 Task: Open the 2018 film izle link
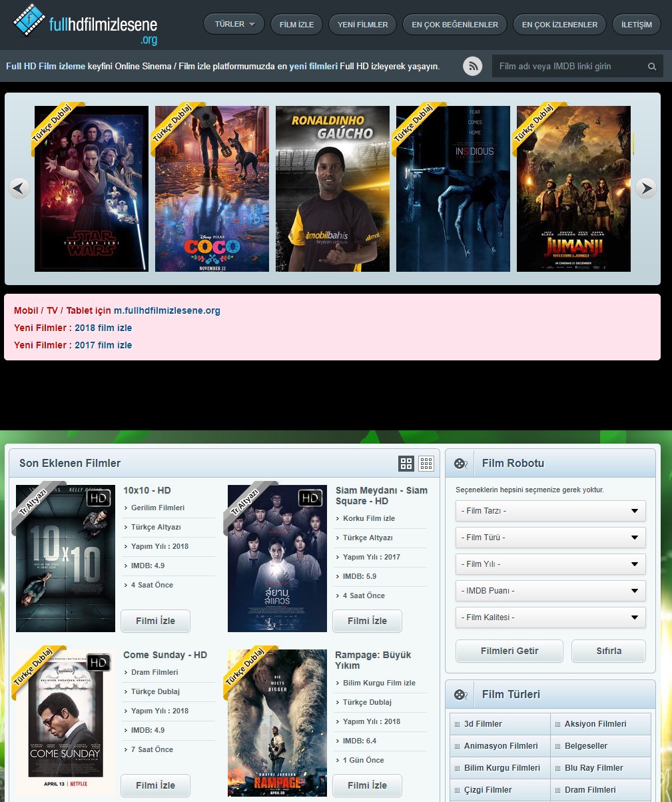103,328
